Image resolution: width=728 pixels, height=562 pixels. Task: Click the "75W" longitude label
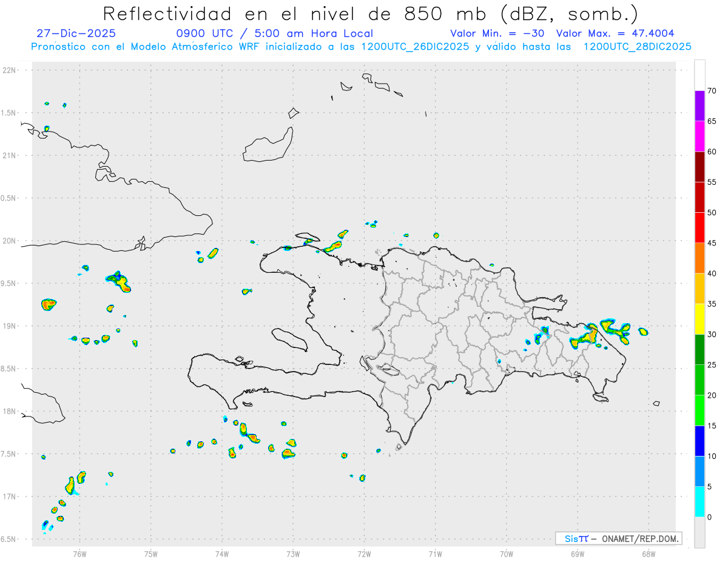[150, 554]
